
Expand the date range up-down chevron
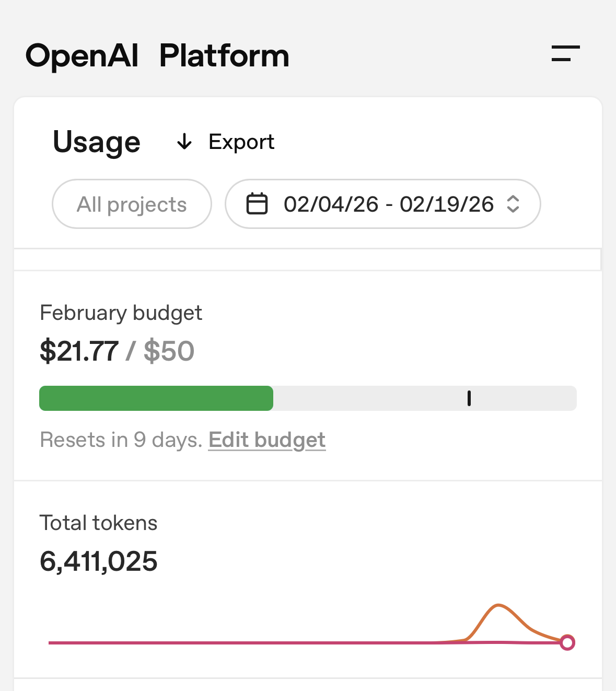tap(513, 204)
